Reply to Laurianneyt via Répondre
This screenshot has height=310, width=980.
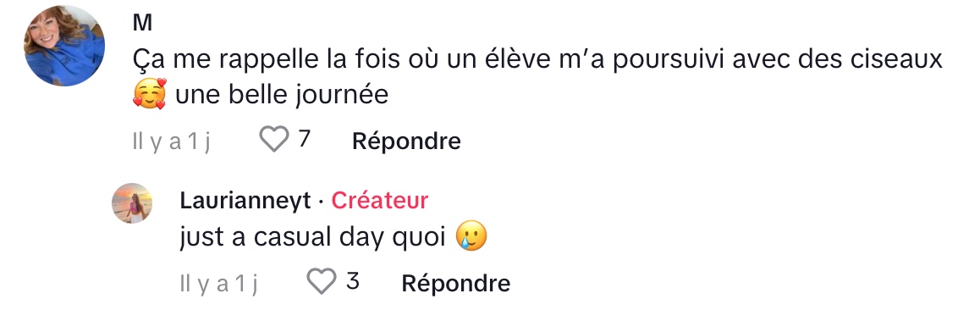click(455, 284)
